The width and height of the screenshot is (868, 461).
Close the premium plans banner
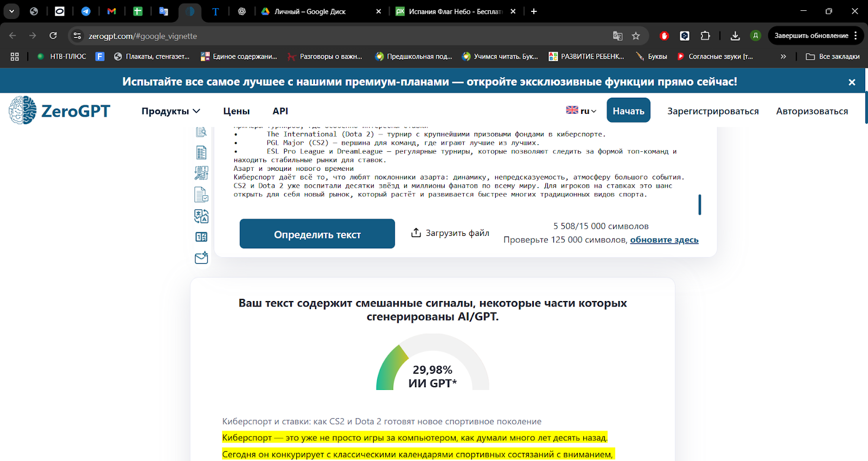(x=852, y=82)
